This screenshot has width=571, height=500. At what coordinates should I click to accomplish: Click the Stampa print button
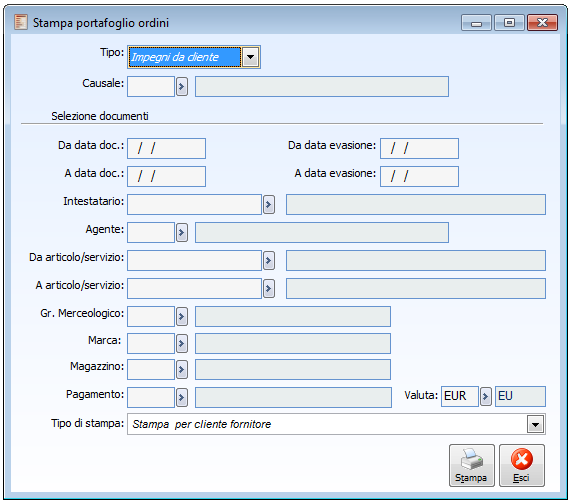click(472, 465)
